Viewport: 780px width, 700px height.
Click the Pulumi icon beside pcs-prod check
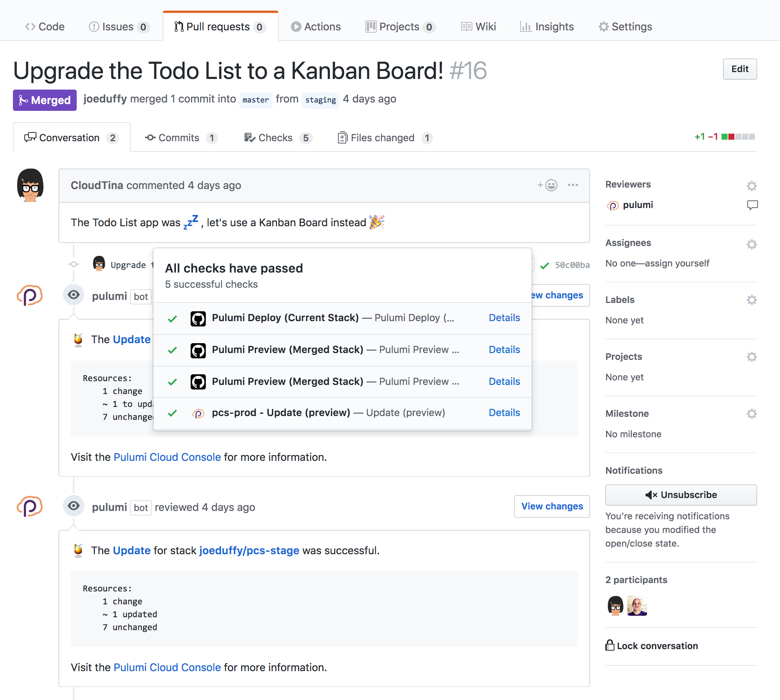pos(198,413)
